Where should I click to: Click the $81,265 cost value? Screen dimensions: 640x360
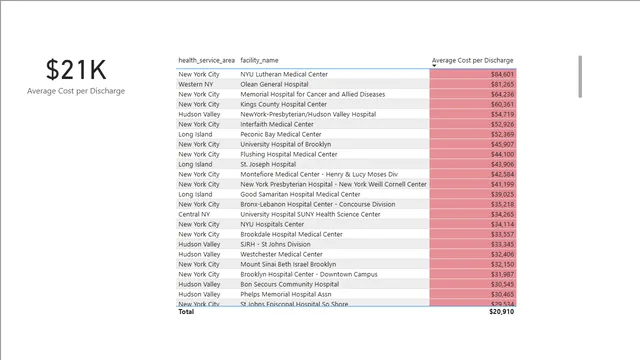coord(502,84)
